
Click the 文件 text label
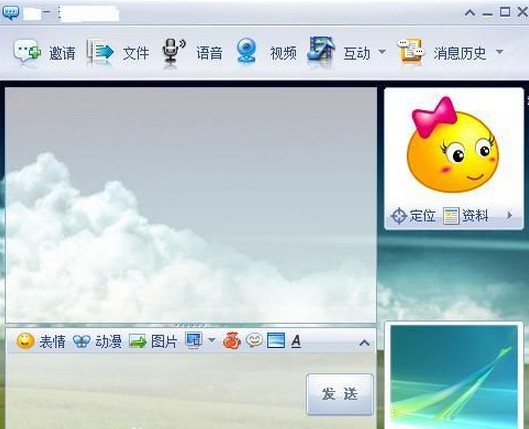point(136,53)
